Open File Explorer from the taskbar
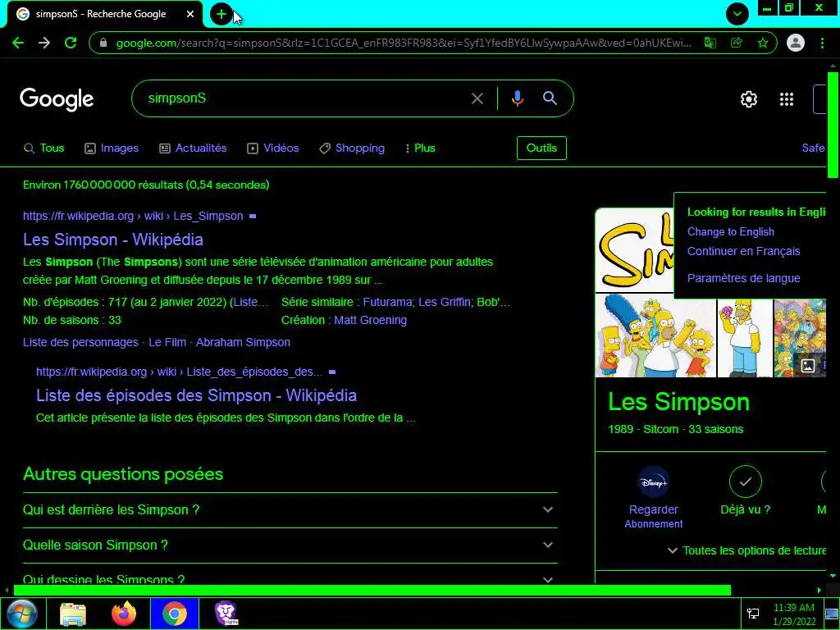Image resolution: width=840 pixels, height=630 pixels. pyautogui.click(x=73, y=614)
